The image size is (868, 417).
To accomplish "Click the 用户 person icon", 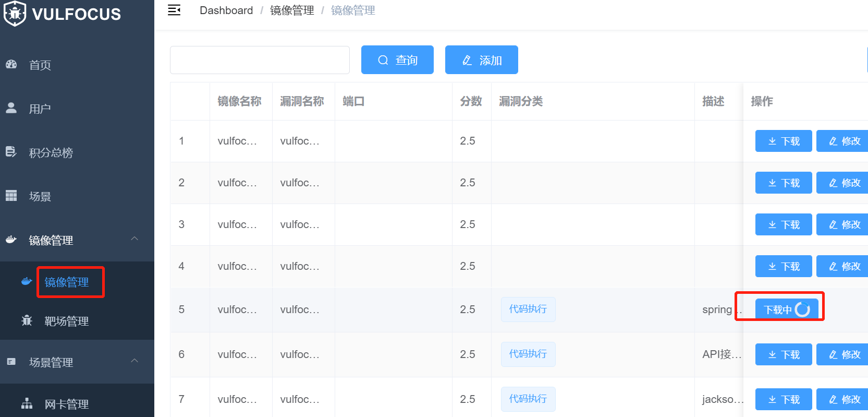I will click(x=11, y=108).
